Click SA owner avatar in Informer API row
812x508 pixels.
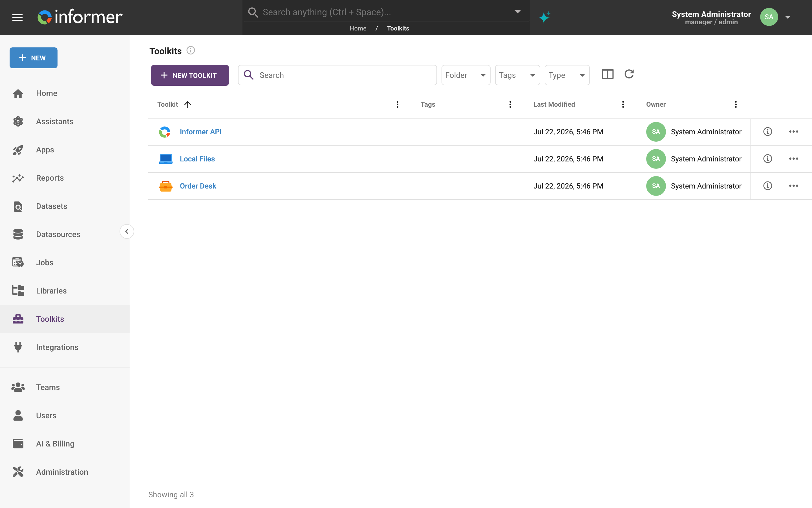pos(656,132)
